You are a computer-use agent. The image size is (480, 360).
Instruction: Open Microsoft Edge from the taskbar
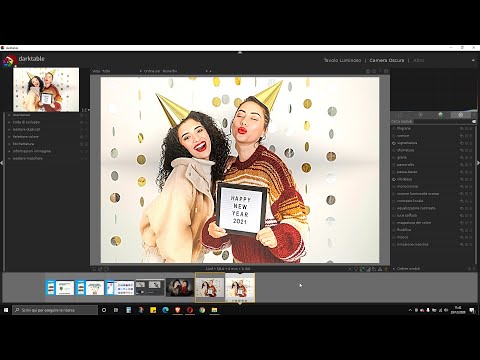[165, 310]
